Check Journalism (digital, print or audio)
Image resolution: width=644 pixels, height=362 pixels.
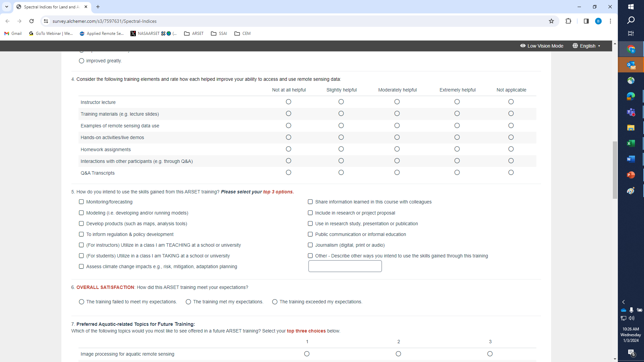310,245
